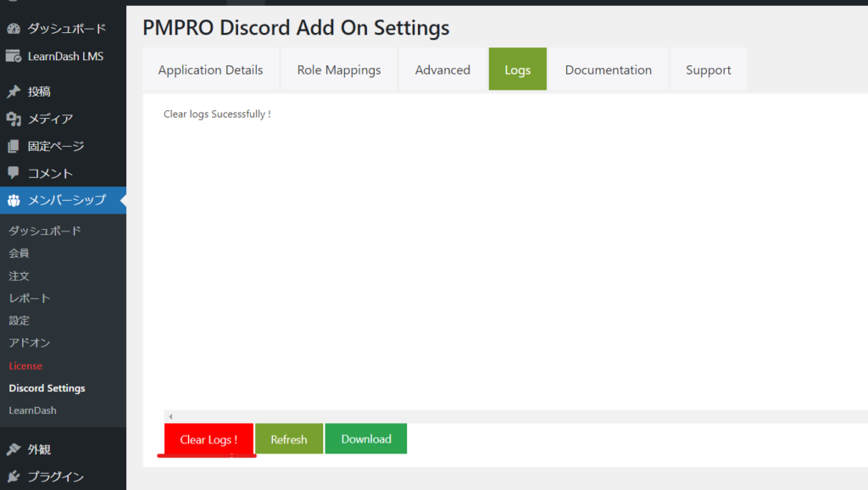Click the Refresh button
Viewport: 868px width, 490px height.
[x=289, y=439]
